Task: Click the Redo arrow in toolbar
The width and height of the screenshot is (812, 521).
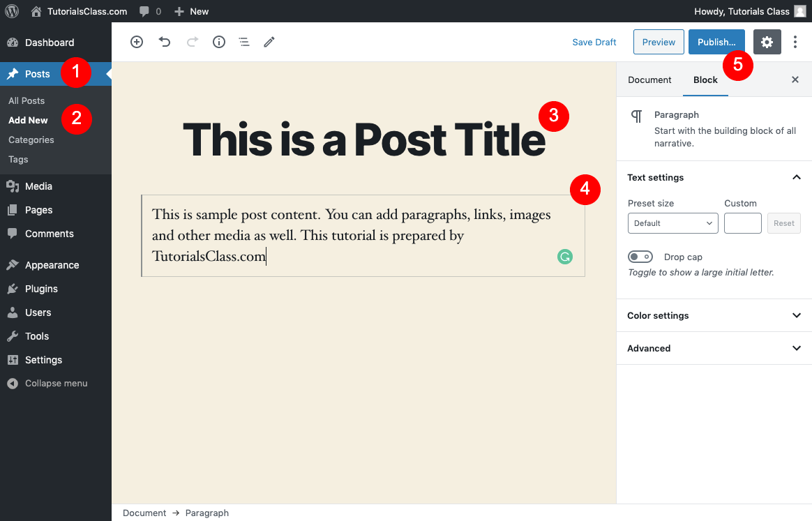Action: click(191, 42)
